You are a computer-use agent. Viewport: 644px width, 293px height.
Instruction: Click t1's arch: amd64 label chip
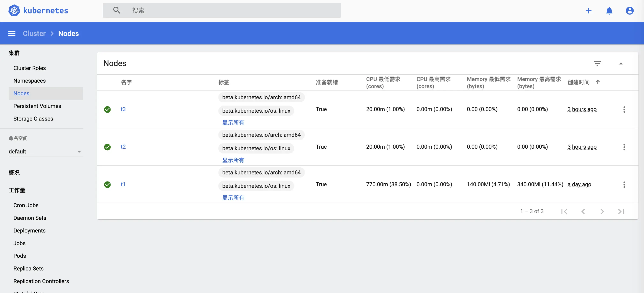[261, 172]
